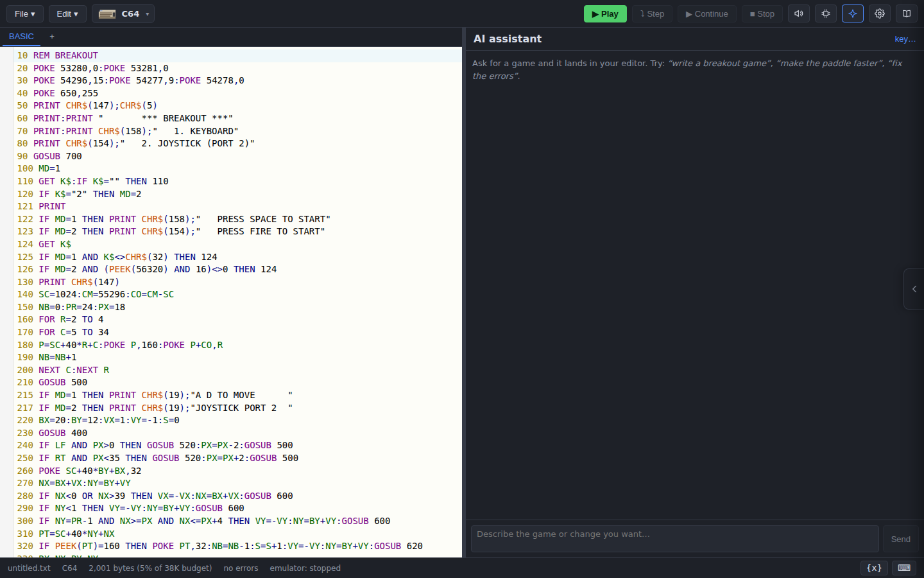Click emulator: stopped status text
The image size is (924, 578).
305,568
